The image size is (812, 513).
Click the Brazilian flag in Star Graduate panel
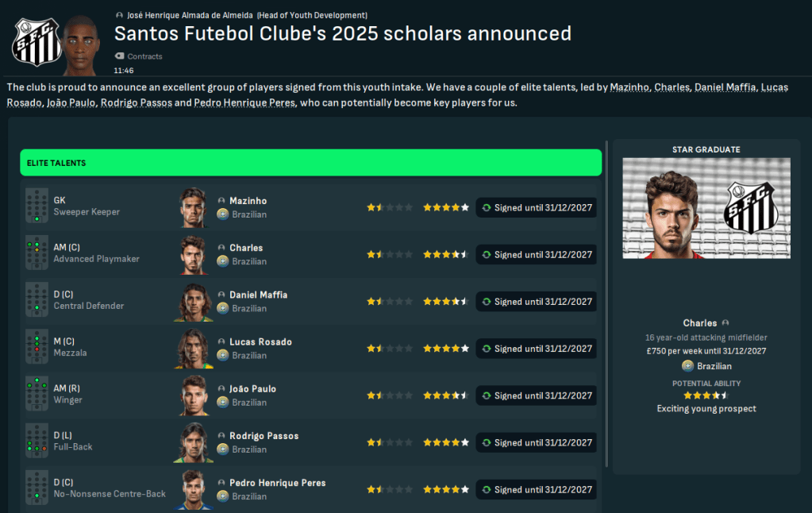coord(687,366)
